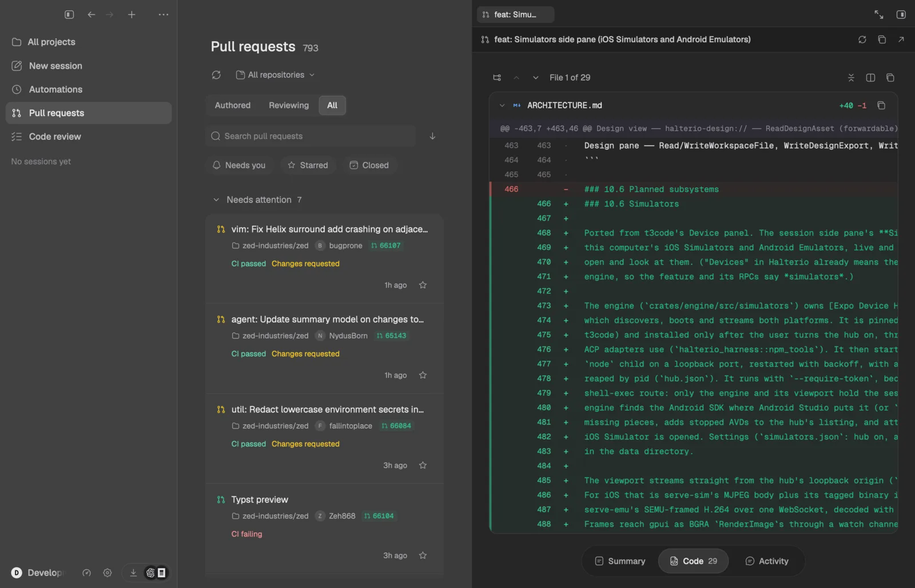Collapse all files in the diff view

click(851, 78)
